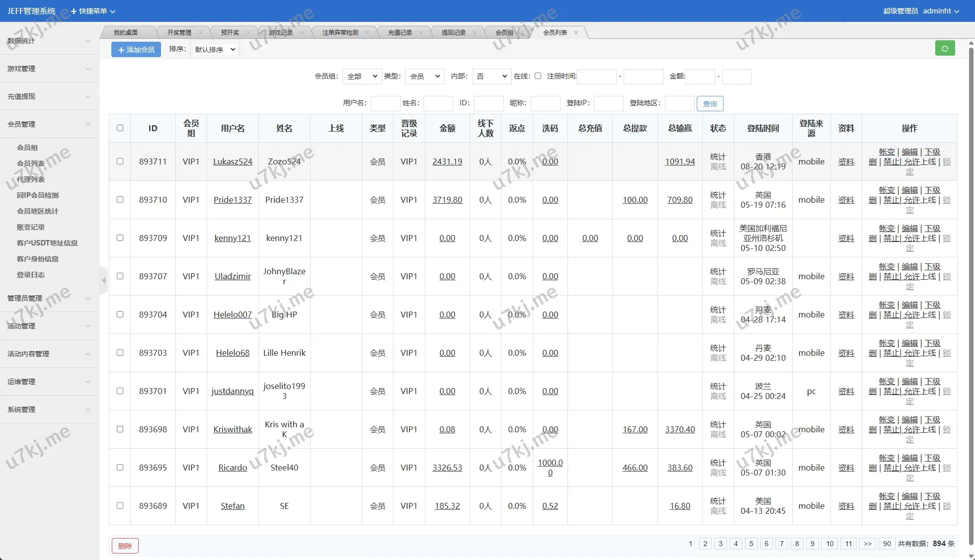This screenshot has width=975, height=560.
Task: Switch to the 提现记录 tab
Action: 453,32
